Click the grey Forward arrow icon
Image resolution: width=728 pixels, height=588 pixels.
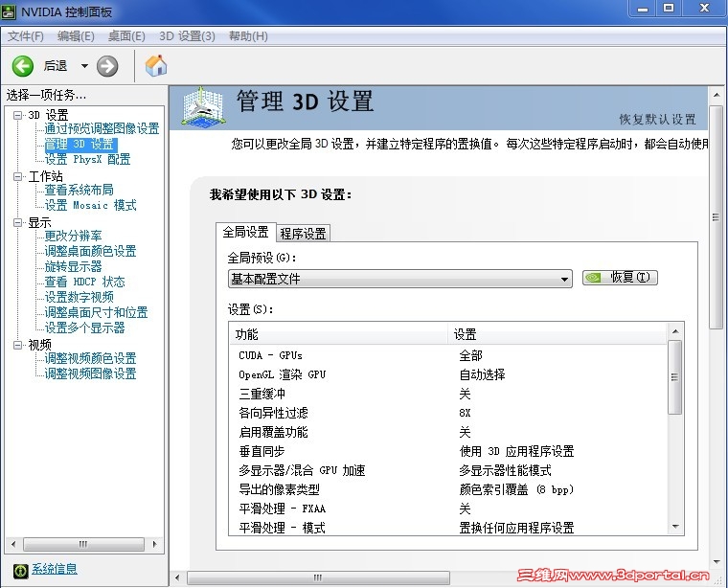107,66
